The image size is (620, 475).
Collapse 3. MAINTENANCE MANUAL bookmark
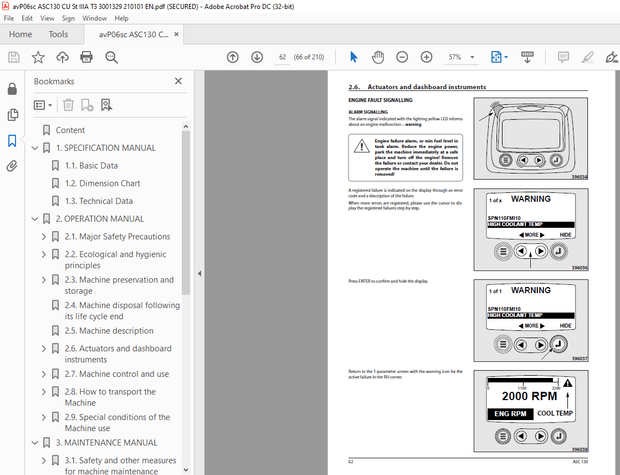click(35, 443)
